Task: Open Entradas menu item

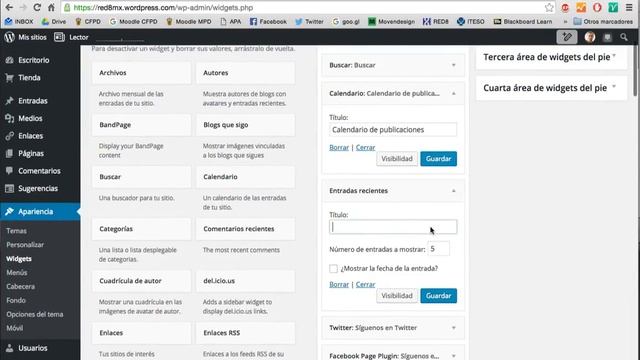Action: click(x=33, y=100)
